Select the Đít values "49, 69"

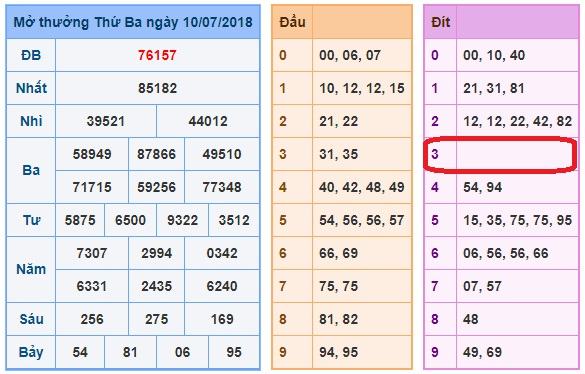pyautogui.click(x=482, y=352)
